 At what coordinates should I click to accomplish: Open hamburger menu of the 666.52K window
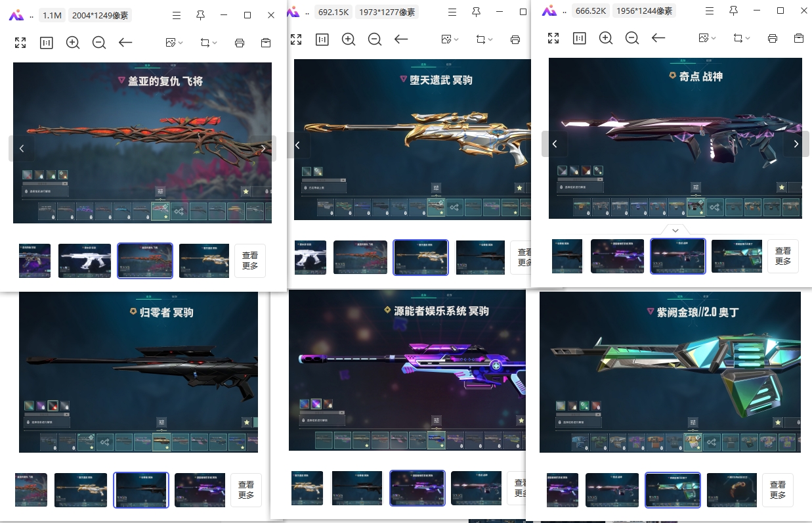(x=709, y=11)
